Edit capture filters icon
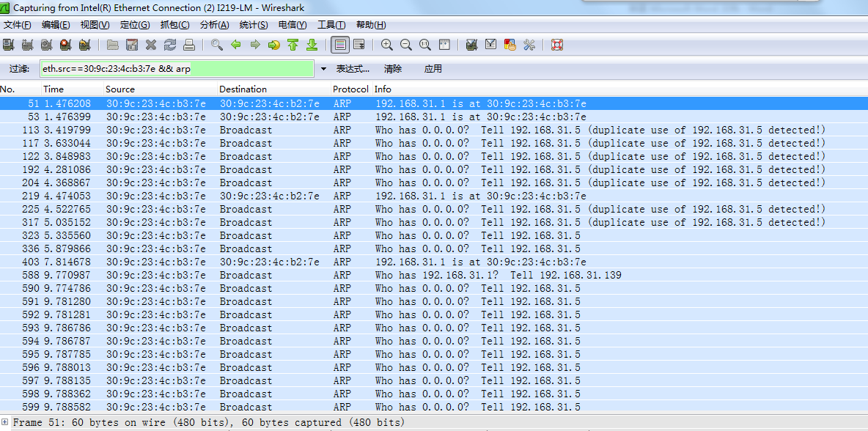Image resolution: width=868 pixels, height=431 pixels. pyautogui.click(x=471, y=45)
